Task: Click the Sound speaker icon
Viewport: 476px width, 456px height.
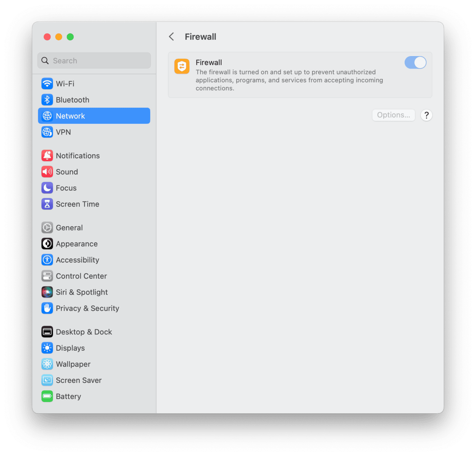Action: point(47,172)
